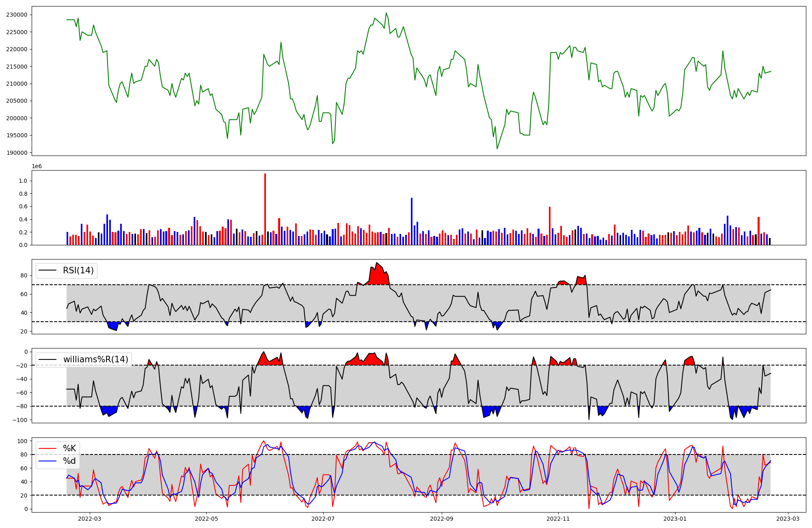Viewport: 812px width, 528px height.
Task: Click the 190000 price axis label
Action: point(17,153)
